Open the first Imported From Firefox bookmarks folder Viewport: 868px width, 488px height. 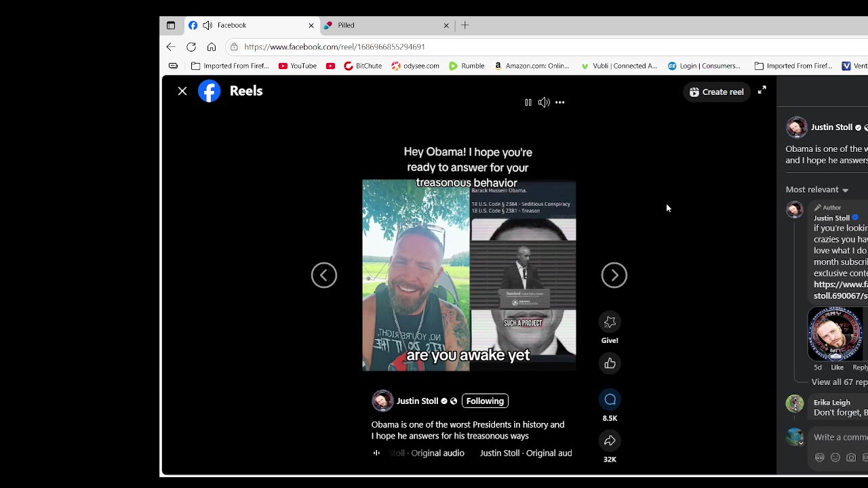pos(230,66)
